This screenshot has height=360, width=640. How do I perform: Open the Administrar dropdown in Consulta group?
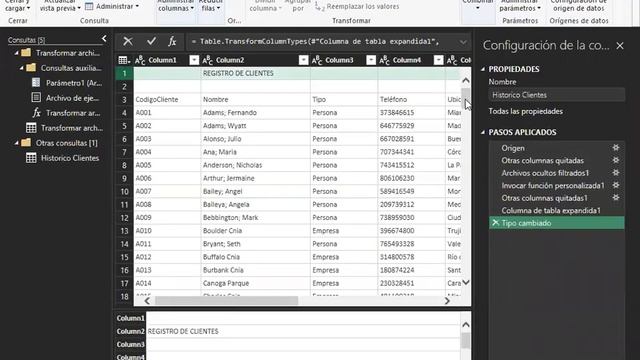pos(112,7)
